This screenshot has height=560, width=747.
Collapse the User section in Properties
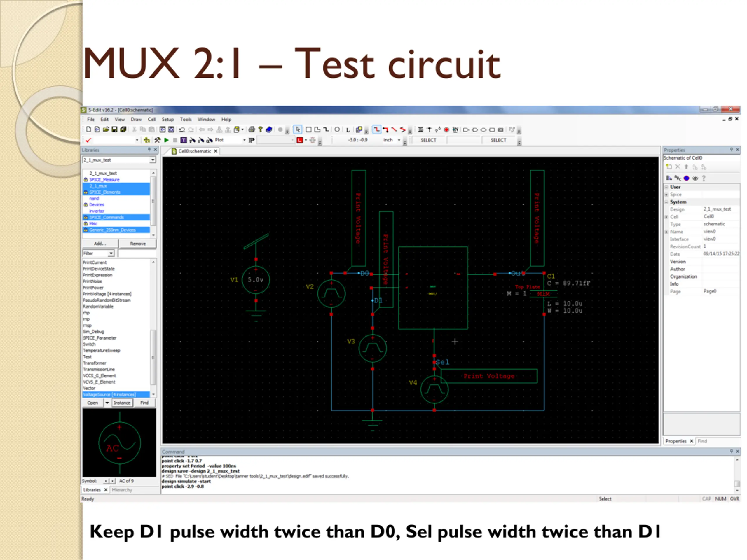(x=667, y=187)
